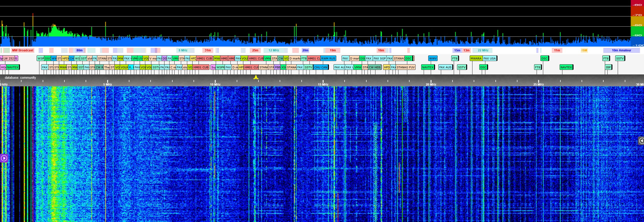The image size is (644, 222).
Task: Select the FAX USA station label
Action: click(489, 58)
